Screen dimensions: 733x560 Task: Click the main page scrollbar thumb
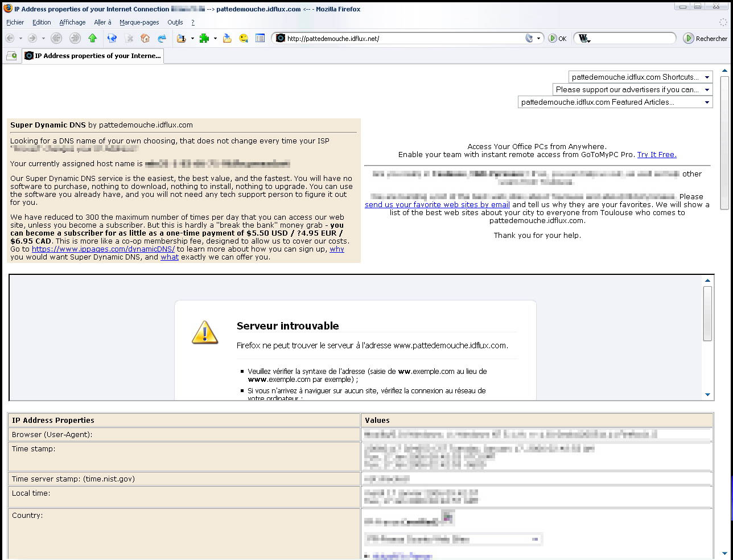click(724, 143)
